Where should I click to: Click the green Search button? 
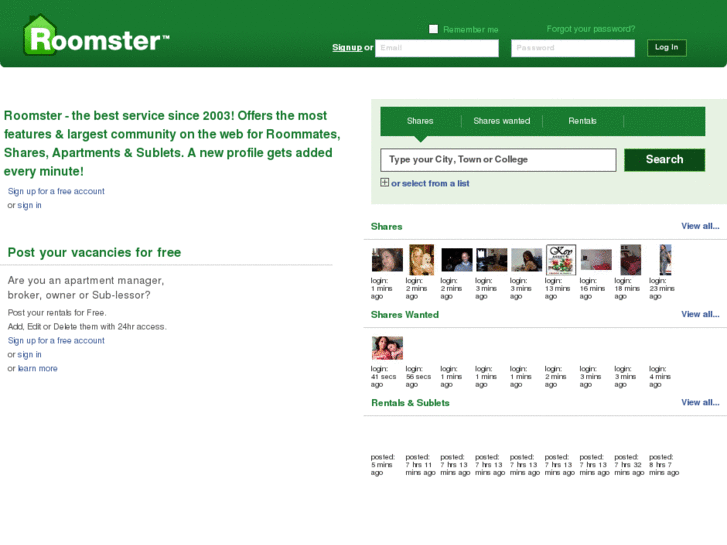(x=664, y=160)
